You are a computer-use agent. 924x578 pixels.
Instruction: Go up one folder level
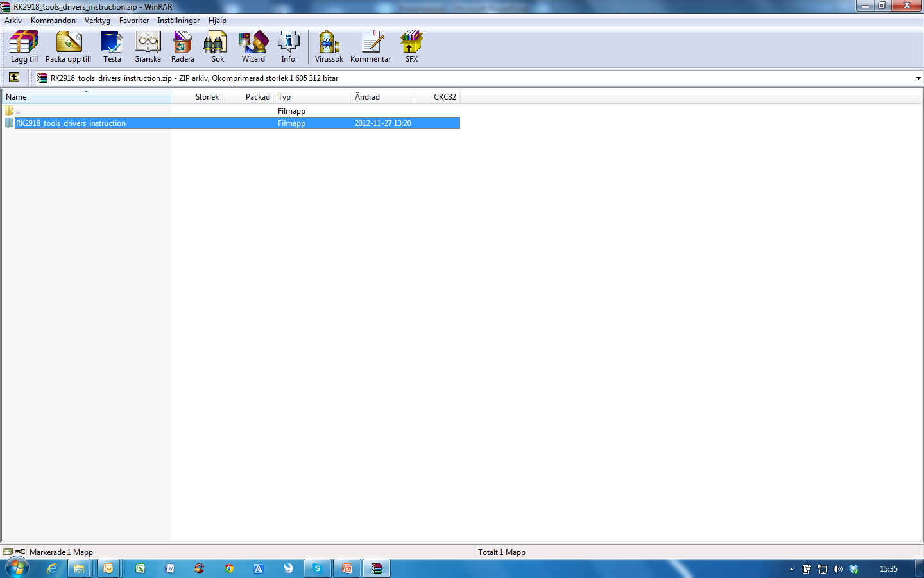(14, 78)
